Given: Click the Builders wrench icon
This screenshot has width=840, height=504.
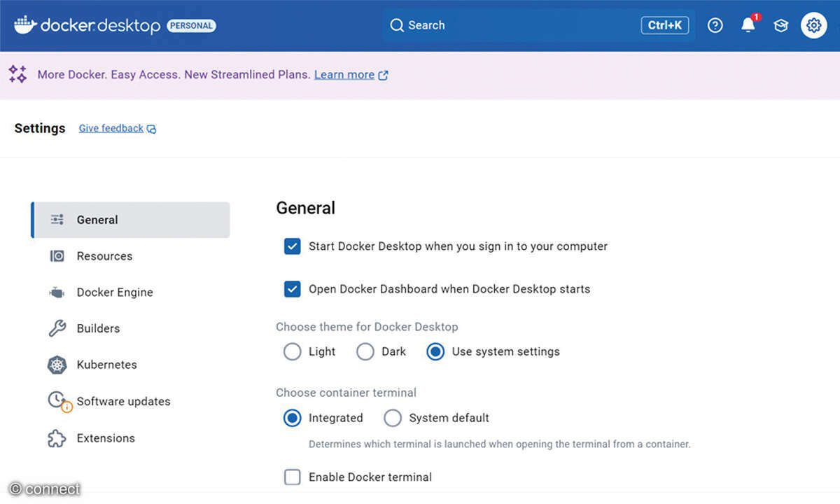Looking at the screenshot, I should click(x=57, y=328).
